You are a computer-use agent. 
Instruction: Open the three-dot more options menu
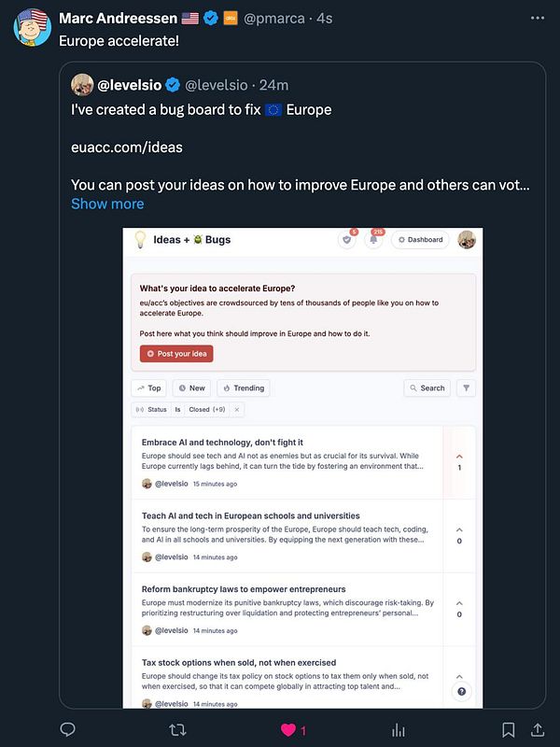pyautogui.click(x=538, y=18)
